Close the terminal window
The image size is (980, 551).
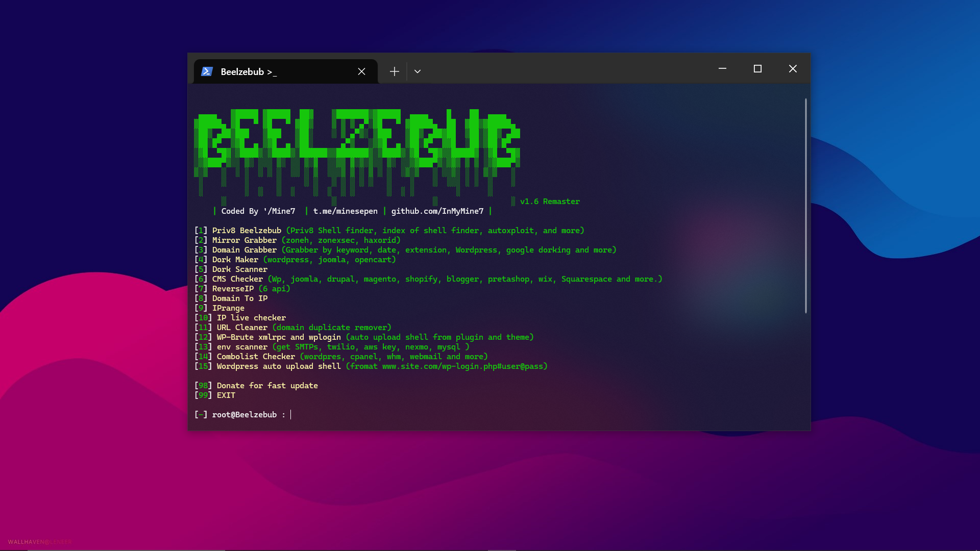793,68
